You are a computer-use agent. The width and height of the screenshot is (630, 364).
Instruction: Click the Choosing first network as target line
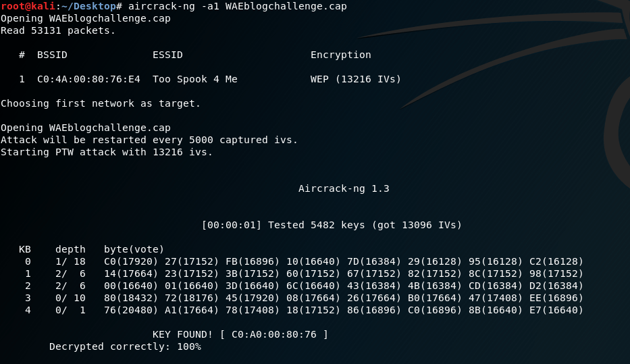pyautogui.click(x=101, y=103)
